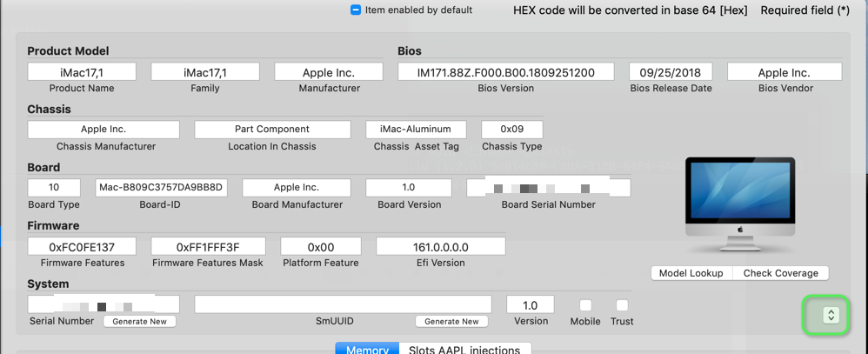Viewport: 868px width, 354px height.
Task: Click the Platform Feature field
Action: [x=320, y=246]
